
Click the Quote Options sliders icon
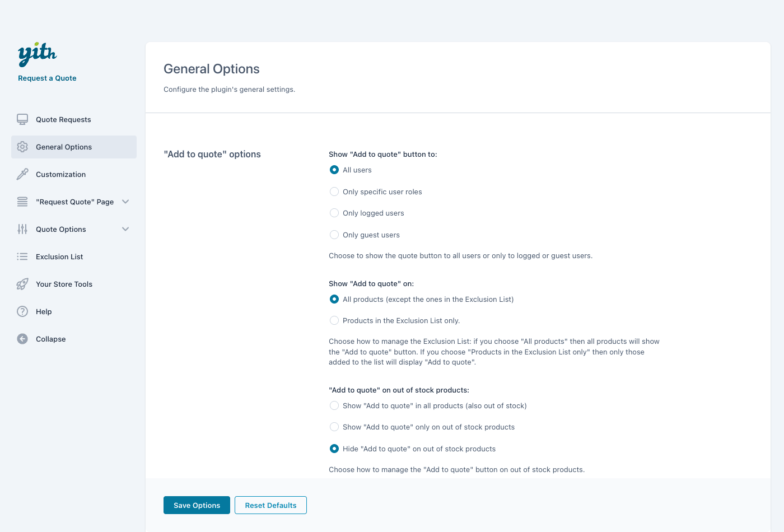pyautogui.click(x=22, y=229)
